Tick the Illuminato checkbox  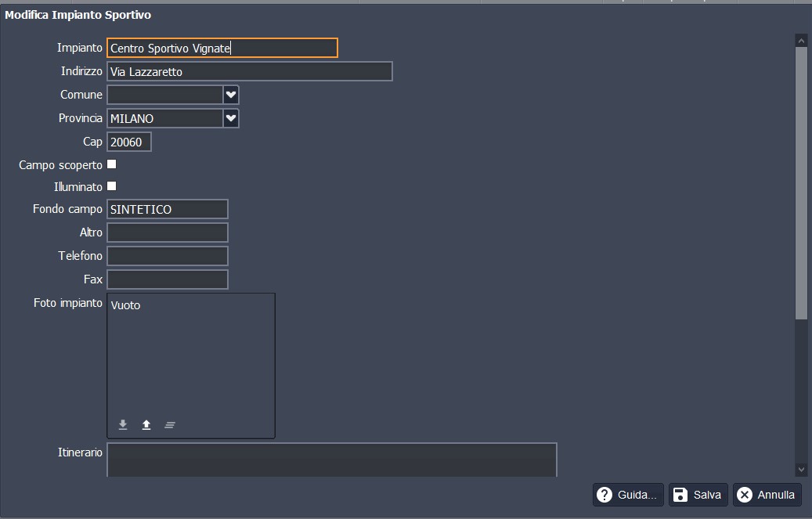click(x=112, y=186)
